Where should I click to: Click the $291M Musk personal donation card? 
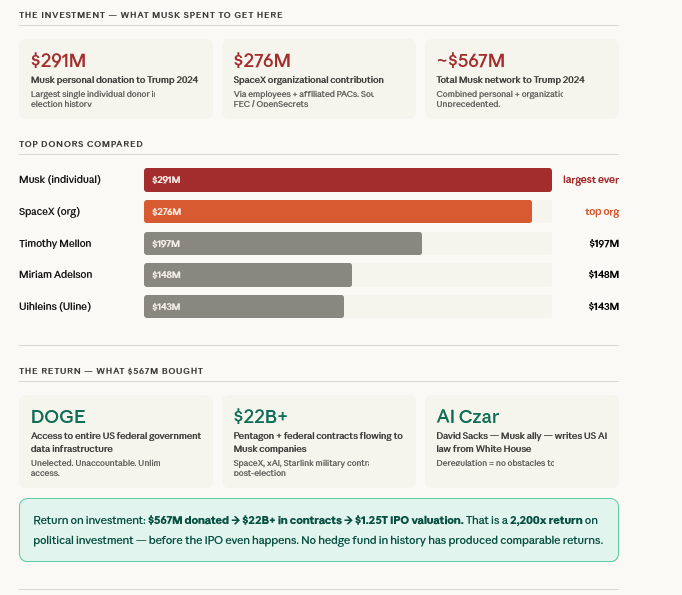pyautogui.click(x=116, y=79)
